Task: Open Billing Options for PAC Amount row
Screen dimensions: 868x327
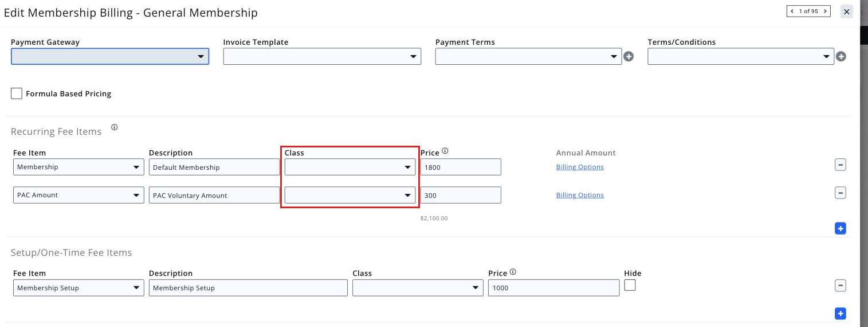Action: point(580,195)
